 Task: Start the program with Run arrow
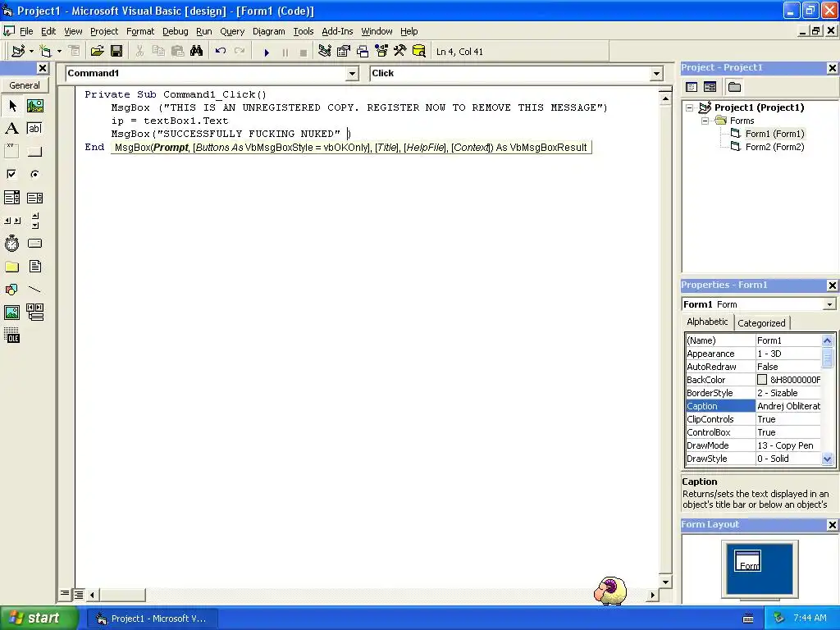point(267,52)
